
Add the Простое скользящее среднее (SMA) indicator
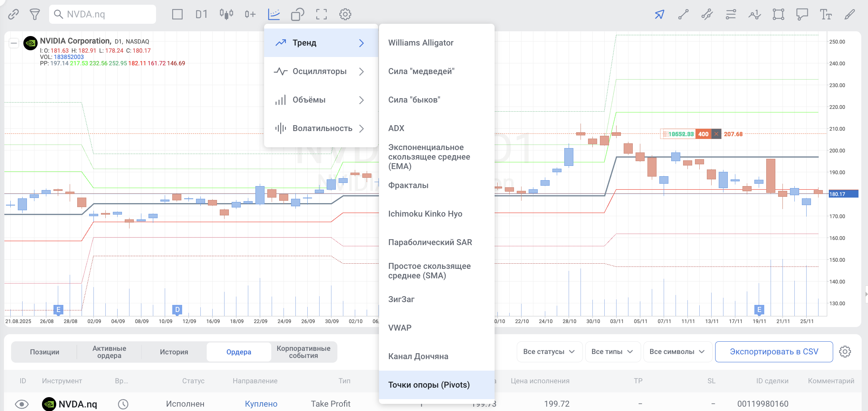tap(437, 271)
